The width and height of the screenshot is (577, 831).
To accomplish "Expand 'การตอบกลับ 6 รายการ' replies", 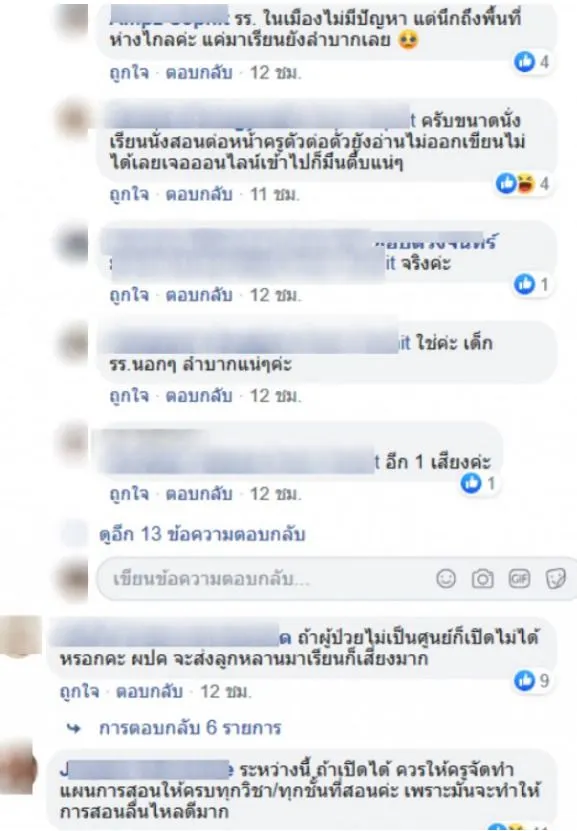I will (190, 728).
